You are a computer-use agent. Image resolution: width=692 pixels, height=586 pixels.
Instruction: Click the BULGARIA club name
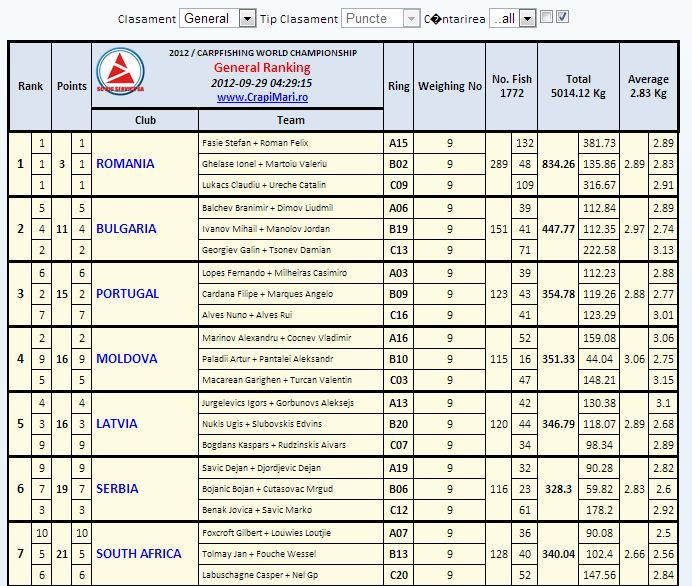(126, 229)
